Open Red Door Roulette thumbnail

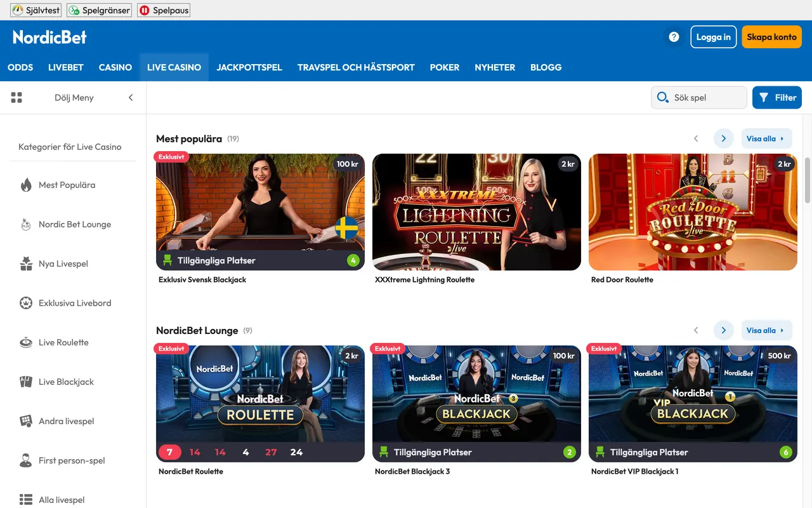693,212
